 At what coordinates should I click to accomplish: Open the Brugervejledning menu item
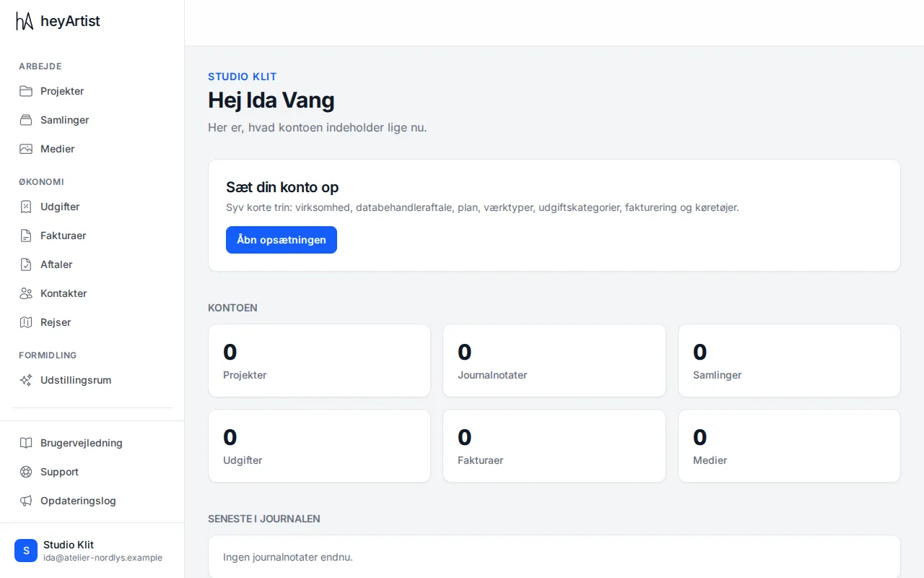point(92,443)
